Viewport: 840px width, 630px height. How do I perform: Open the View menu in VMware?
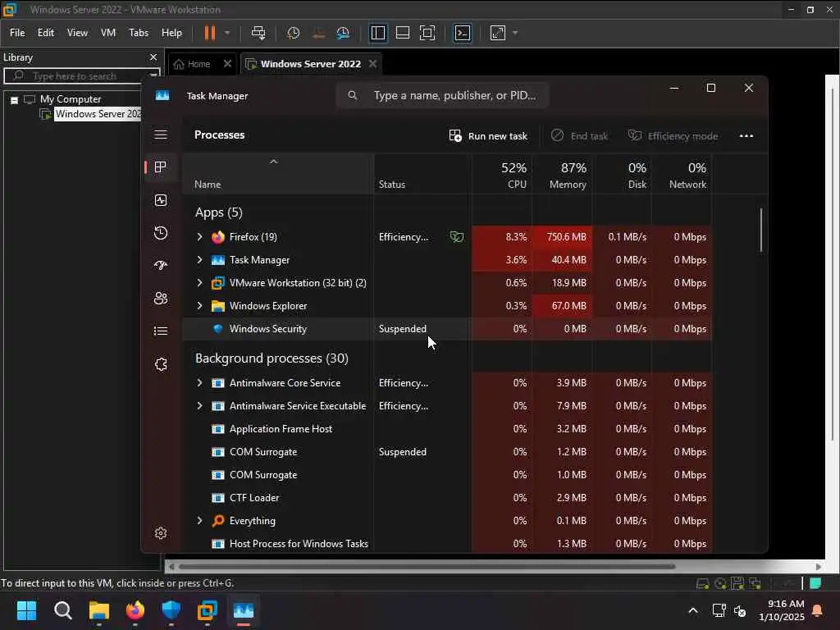(77, 33)
